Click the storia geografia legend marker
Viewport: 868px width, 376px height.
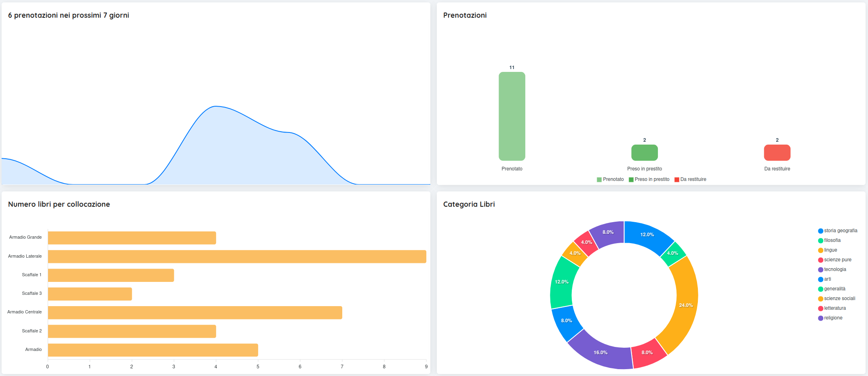(x=821, y=231)
